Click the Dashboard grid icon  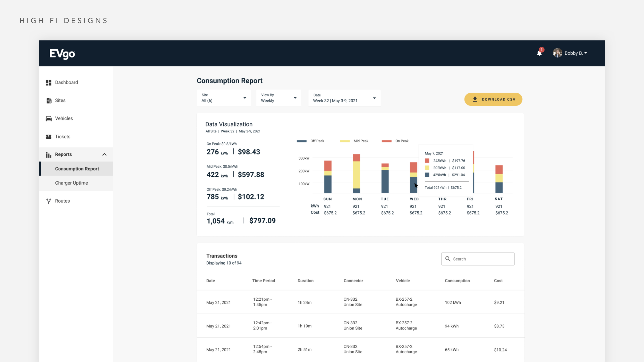click(48, 83)
